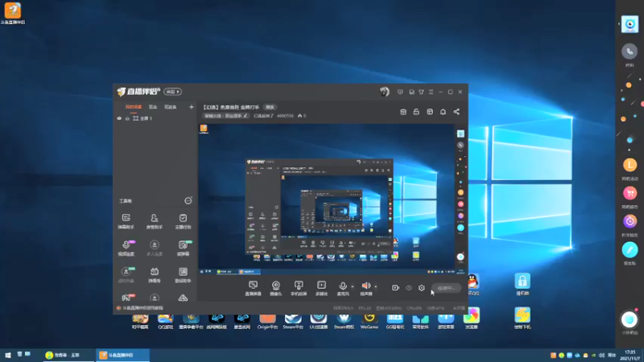Screen dimensions: 644x362
Task: Click the 修改 button next to stream title
Action: (x=270, y=107)
